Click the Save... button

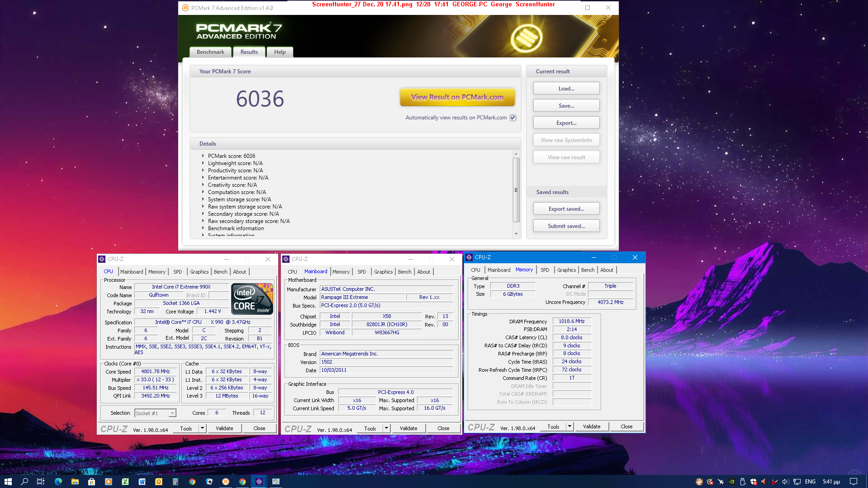coord(566,106)
